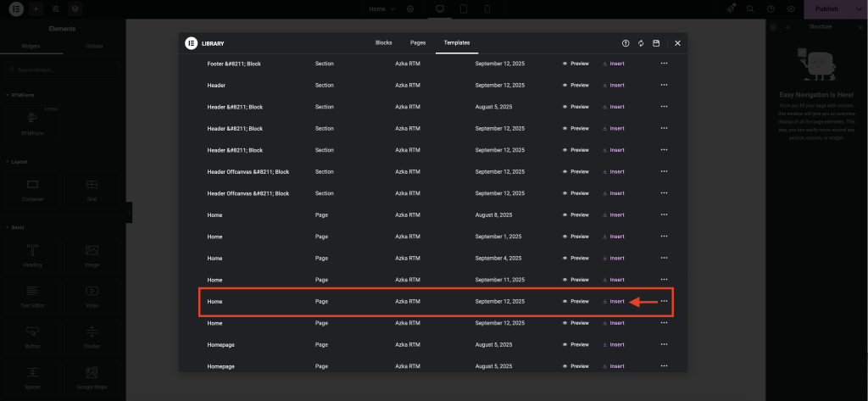Viewport: 868px width, 401px height.
Task: Select the Widgets tab in Elements panel
Action: coord(31,46)
